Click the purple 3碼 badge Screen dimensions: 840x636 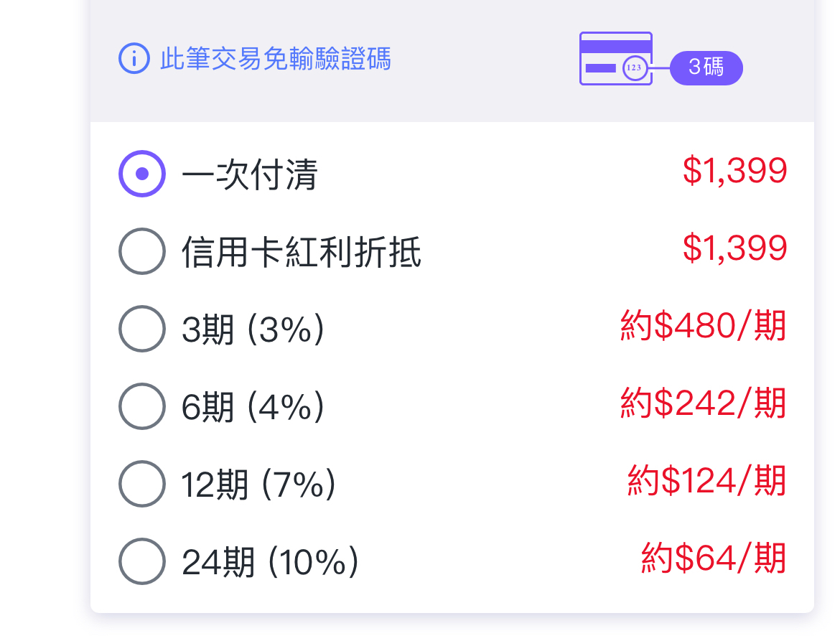pos(706,68)
